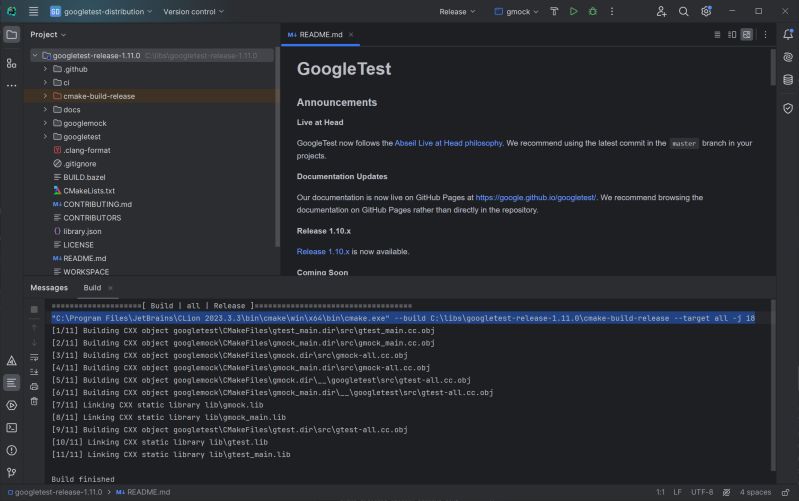799x501 pixels.
Task: Change UTF-8 file encoding
Action: 702,492
